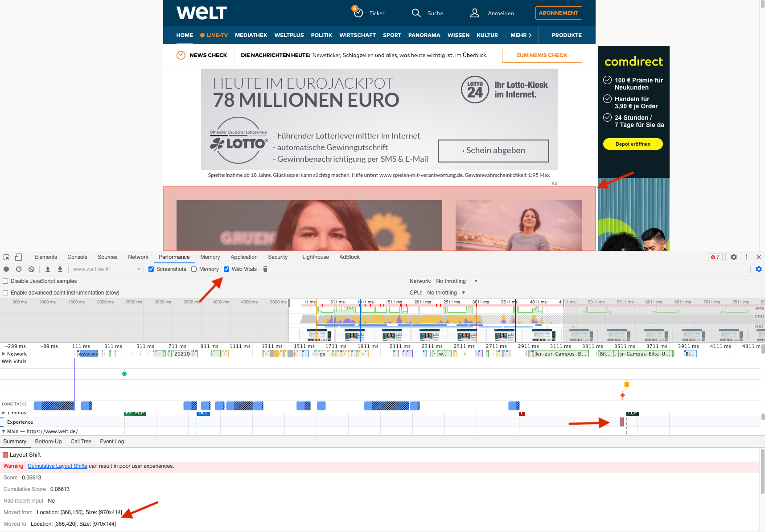
Task: Open the Application tab
Action: [x=244, y=257]
